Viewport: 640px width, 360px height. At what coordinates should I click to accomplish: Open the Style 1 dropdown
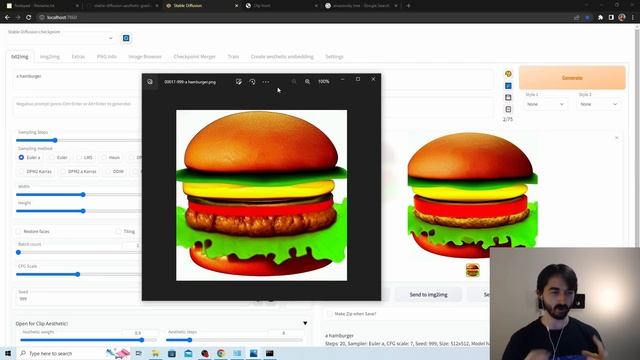[545, 104]
